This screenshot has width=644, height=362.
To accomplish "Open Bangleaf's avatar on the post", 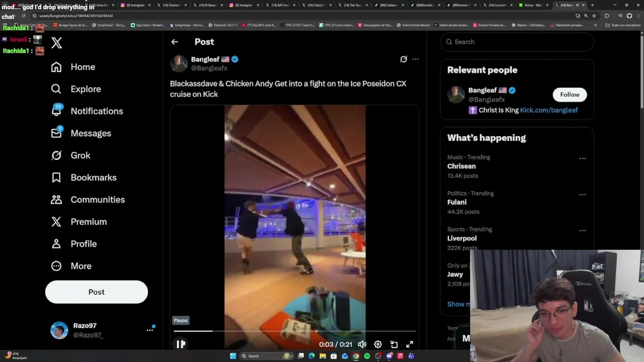I will pyautogui.click(x=179, y=63).
